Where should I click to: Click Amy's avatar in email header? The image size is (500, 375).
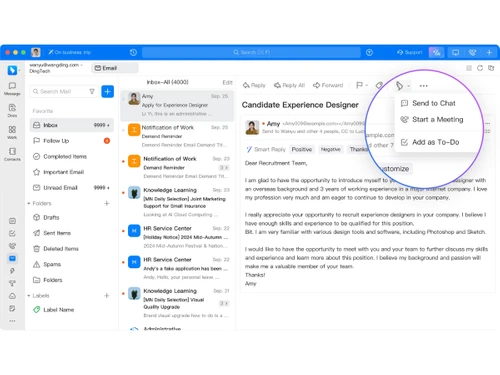coord(252,127)
